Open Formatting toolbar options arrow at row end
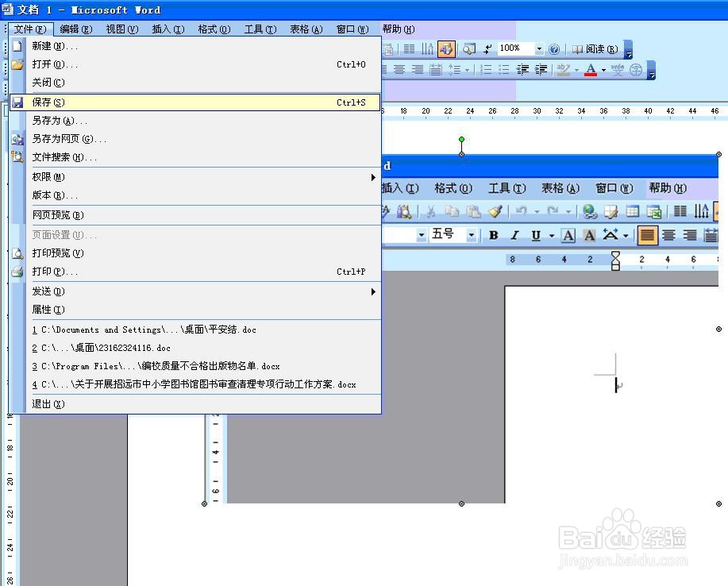728x586 pixels. point(651,70)
